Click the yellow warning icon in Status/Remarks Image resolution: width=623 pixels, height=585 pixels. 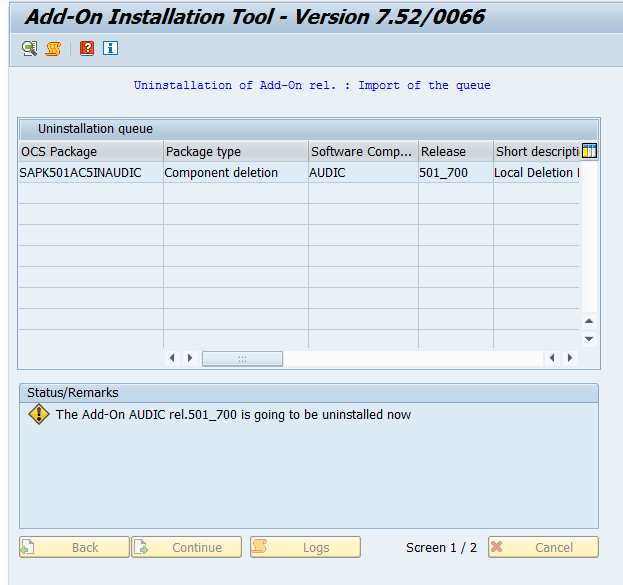pos(39,414)
